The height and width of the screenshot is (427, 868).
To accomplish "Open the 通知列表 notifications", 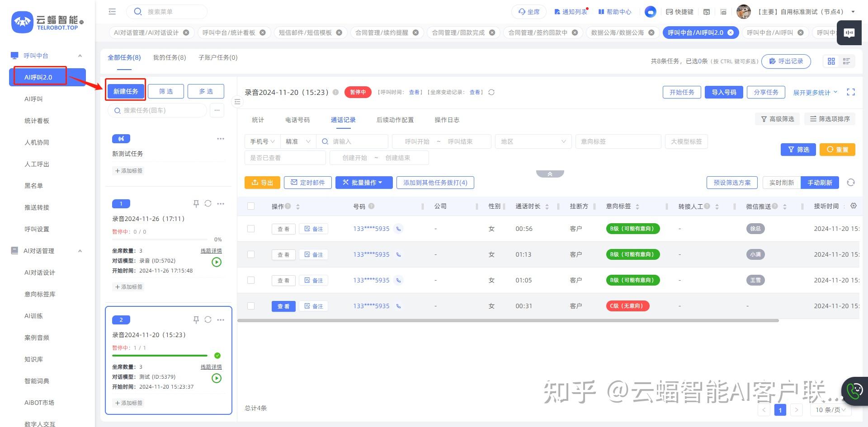I will coord(571,12).
